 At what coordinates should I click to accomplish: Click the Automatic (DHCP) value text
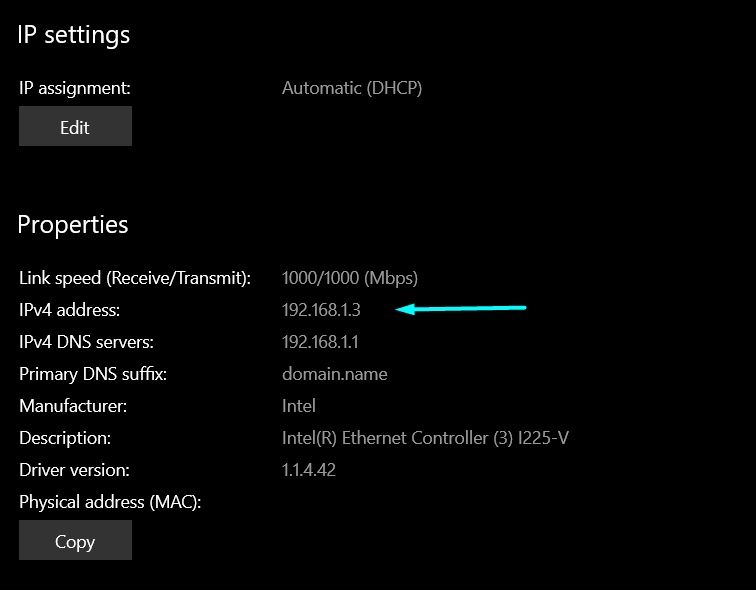(x=352, y=88)
